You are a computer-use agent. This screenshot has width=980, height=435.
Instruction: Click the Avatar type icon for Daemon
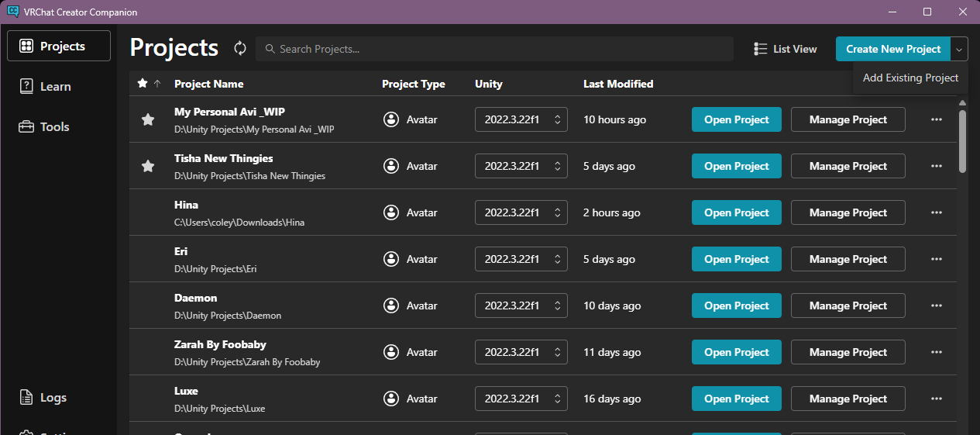coord(391,306)
